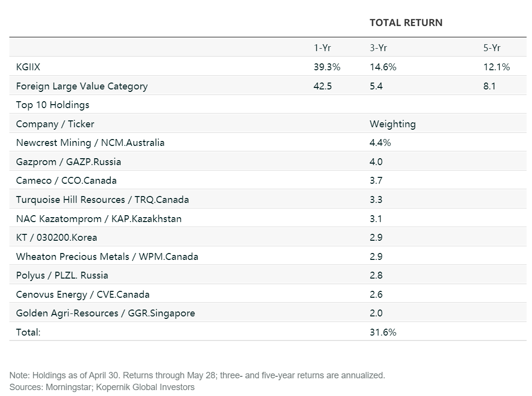Click Polyus weighting 2.8
This screenshot has height=396, width=532.
376,275
